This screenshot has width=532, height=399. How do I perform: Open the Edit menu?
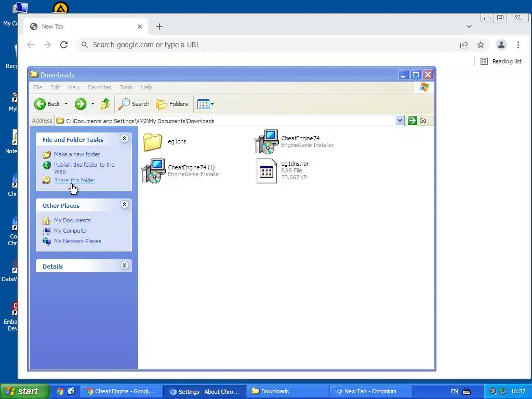coord(55,87)
